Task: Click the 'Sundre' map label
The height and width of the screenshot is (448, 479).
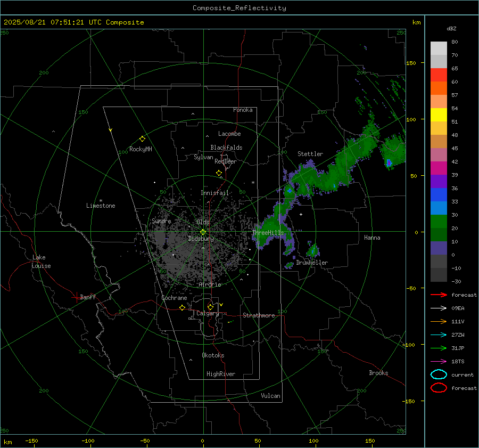Action: [x=161, y=221]
